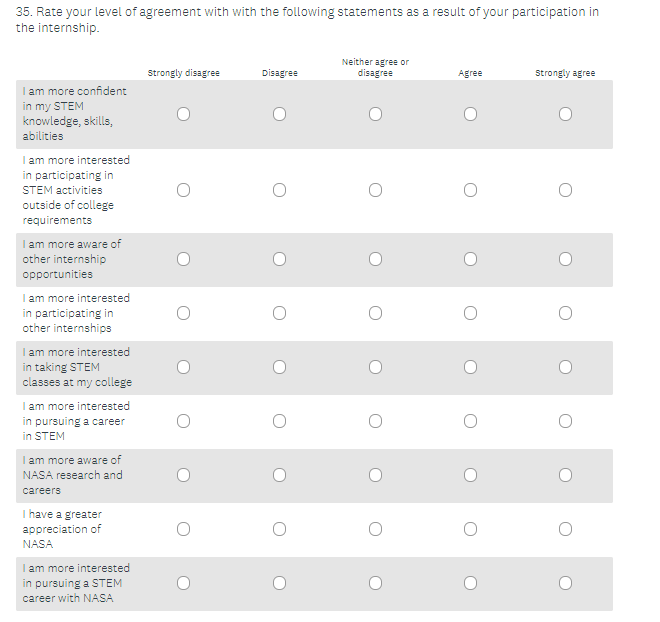Pick Agree for pursuing STEM career with NASA
Viewport: 660px width, 622px height.
pos(470,583)
